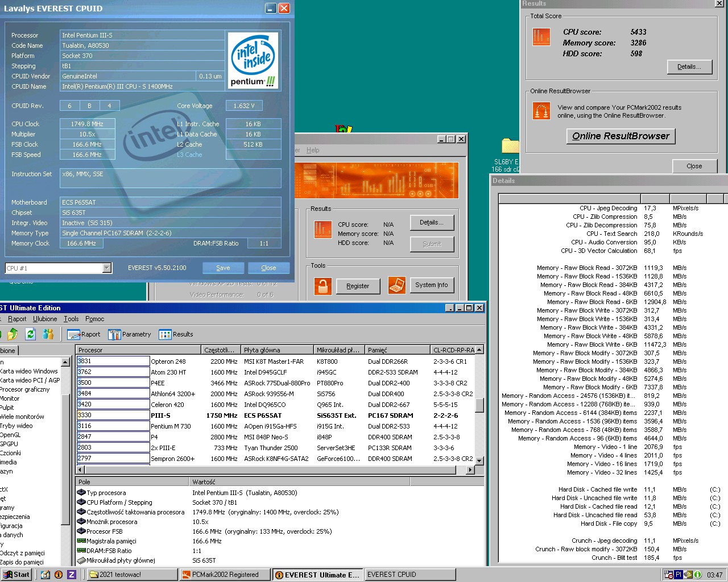The image size is (728, 582).
Task: Click the Results toolbar button in EVEREST
Action: (176, 334)
